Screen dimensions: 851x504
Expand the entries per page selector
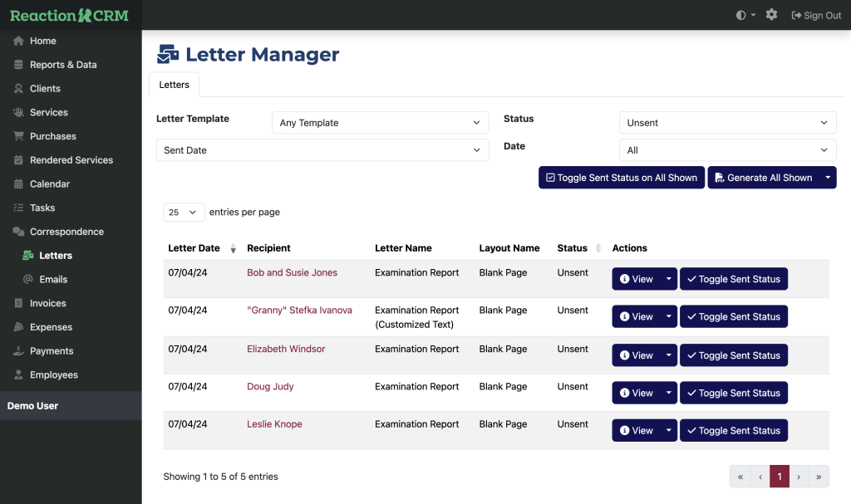(x=184, y=213)
